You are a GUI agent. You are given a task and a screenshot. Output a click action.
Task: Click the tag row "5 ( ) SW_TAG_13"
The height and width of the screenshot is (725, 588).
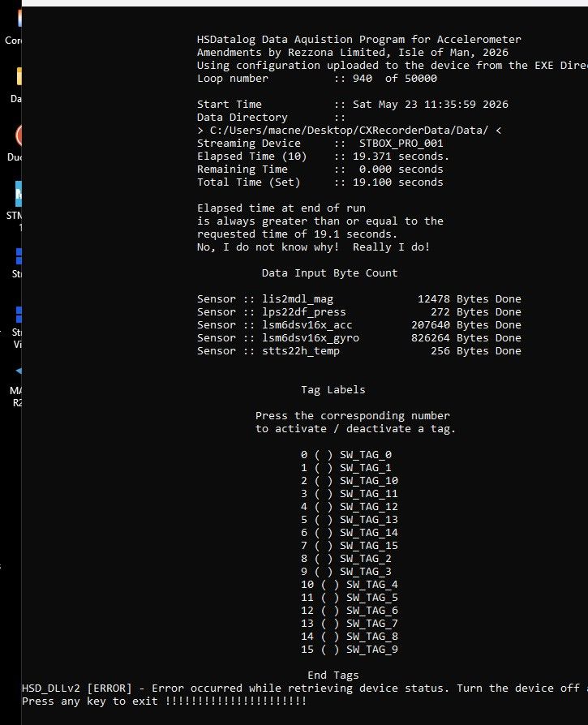tap(350, 519)
